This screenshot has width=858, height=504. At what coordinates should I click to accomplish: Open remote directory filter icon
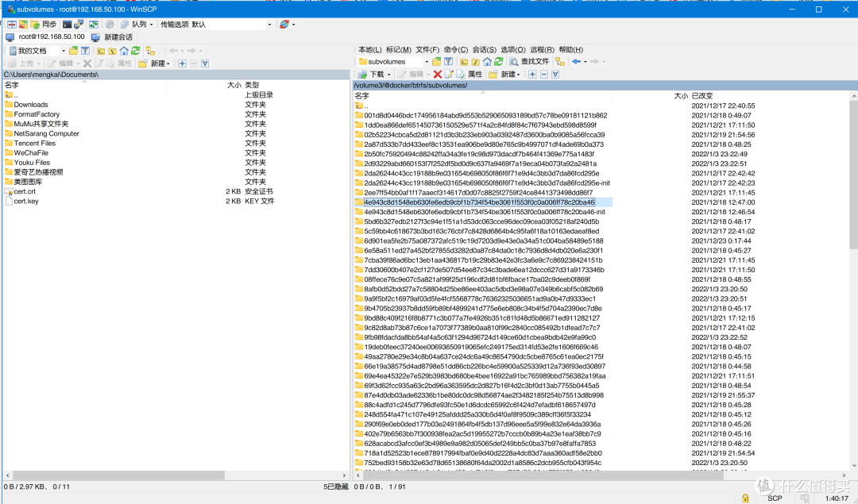click(448, 61)
